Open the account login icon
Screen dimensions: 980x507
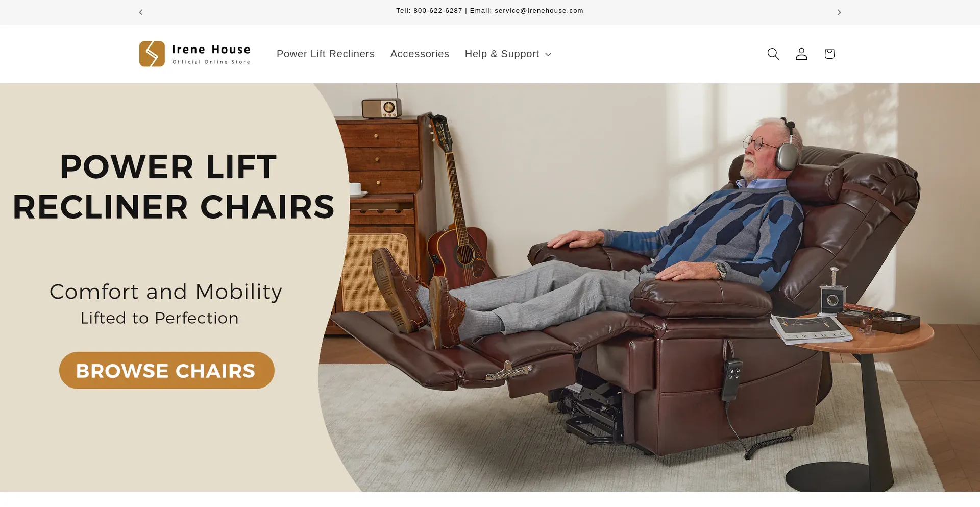point(801,54)
